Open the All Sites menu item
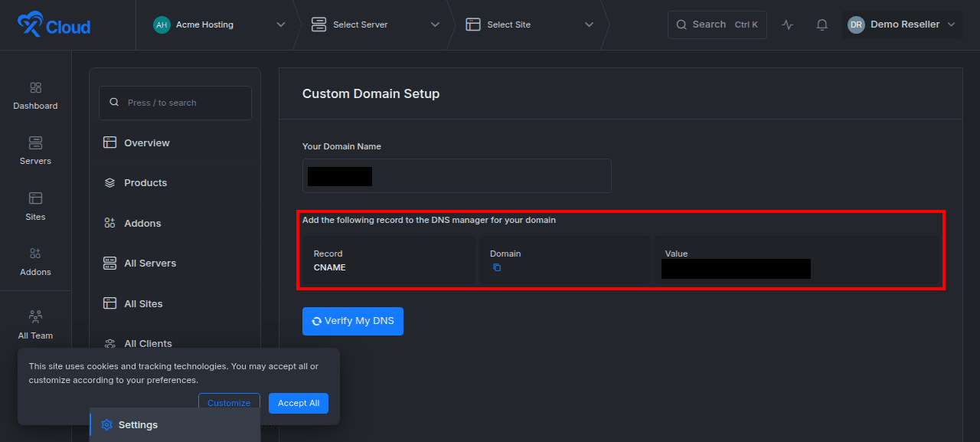The image size is (980, 442). 175,303
